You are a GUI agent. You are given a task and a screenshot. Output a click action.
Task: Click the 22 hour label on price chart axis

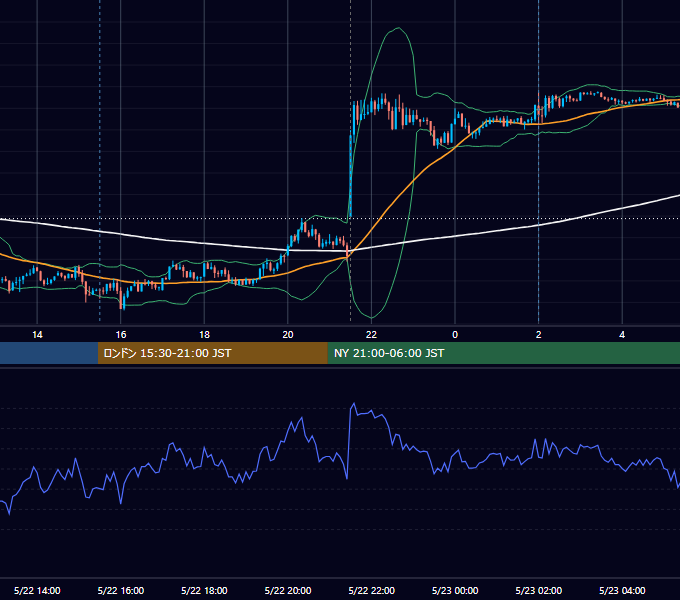click(371, 335)
